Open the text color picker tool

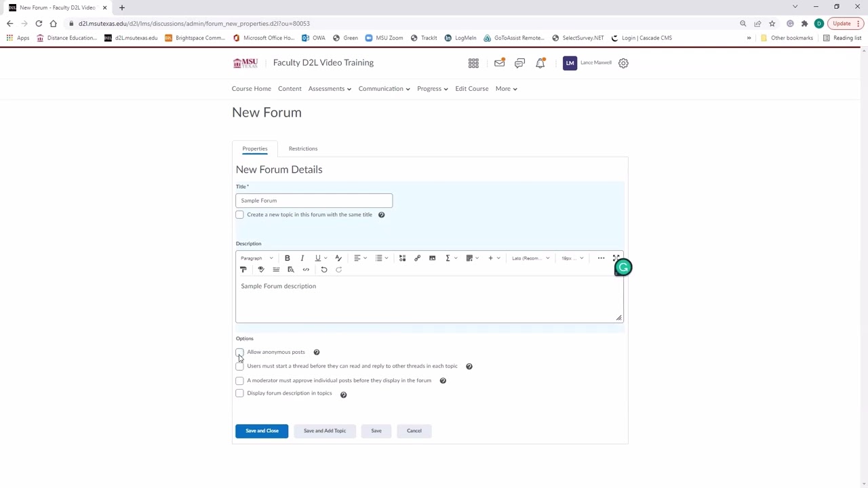[x=338, y=258]
